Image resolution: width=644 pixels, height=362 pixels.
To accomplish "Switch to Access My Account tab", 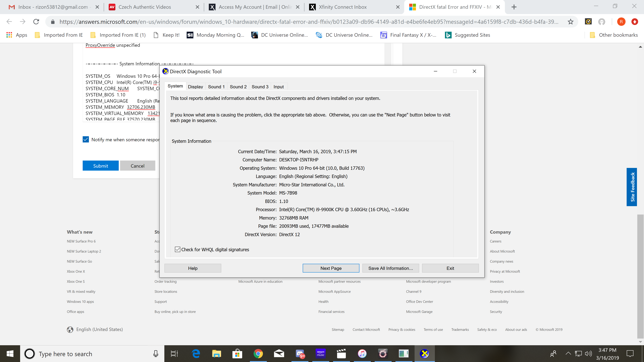I will point(254,7).
